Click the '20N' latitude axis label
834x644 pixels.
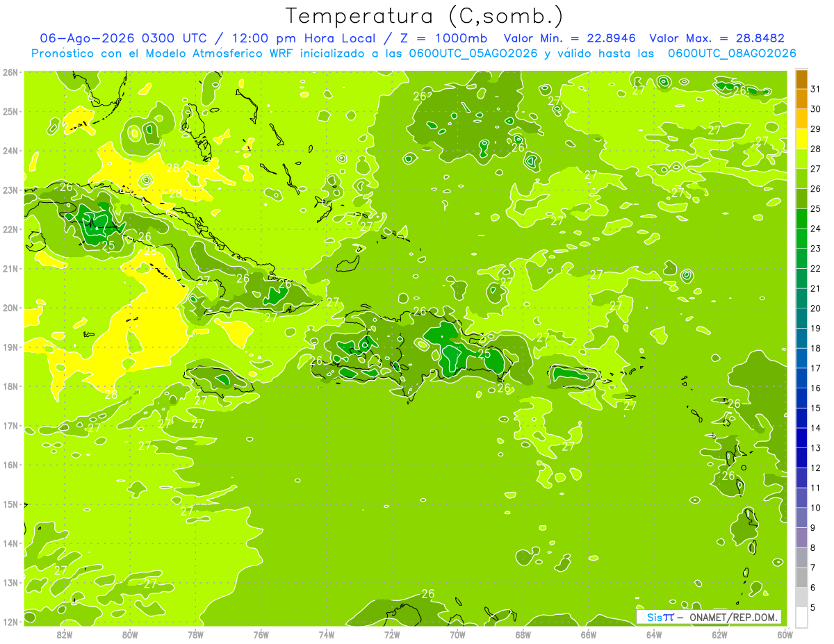click(x=10, y=308)
